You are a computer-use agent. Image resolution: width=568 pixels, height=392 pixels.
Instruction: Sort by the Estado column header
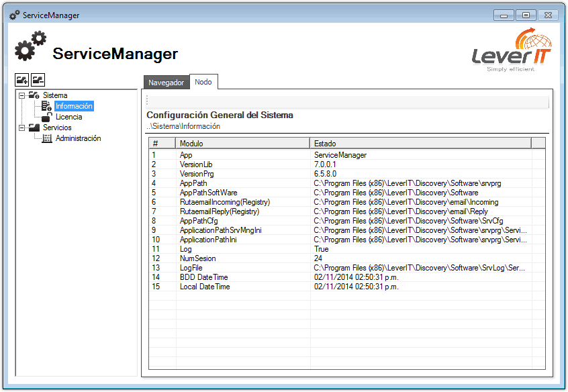point(420,144)
